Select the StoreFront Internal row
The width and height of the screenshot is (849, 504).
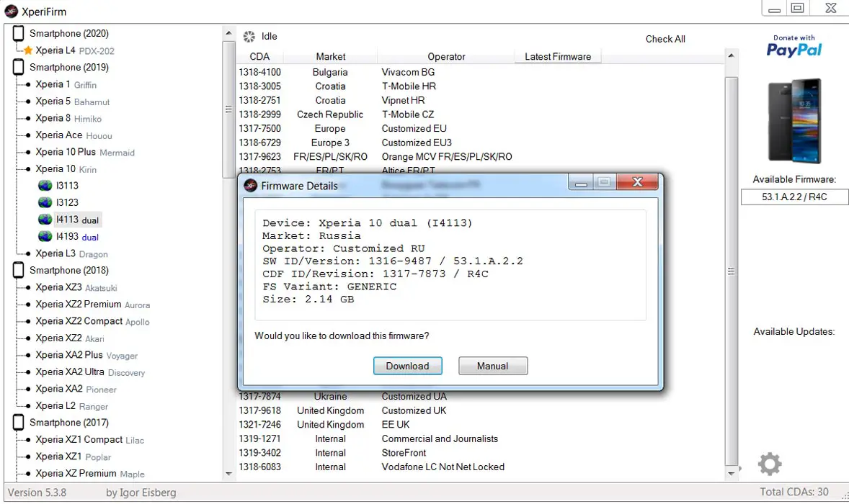(479, 453)
